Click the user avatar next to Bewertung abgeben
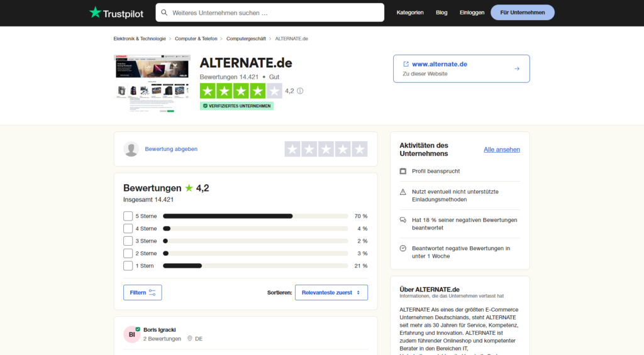The image size is (644, 355). tap(131, 149)
